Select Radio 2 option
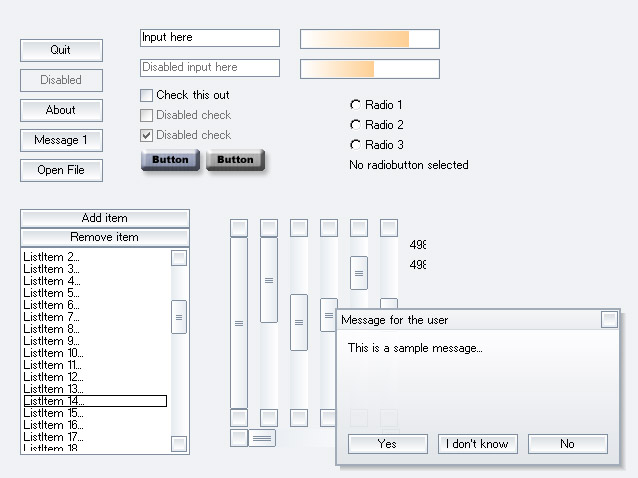This screenshot has height=478, width=638. (x=355, y=124)
